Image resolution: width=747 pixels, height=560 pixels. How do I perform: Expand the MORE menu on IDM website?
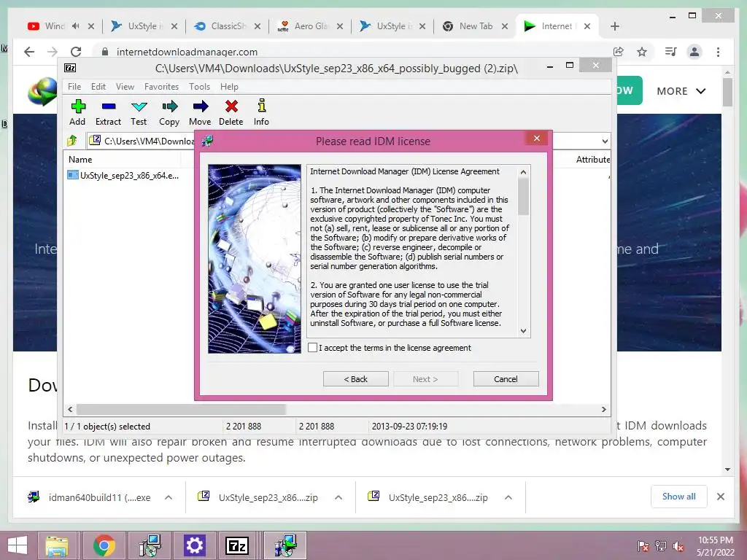pos(681,91)
